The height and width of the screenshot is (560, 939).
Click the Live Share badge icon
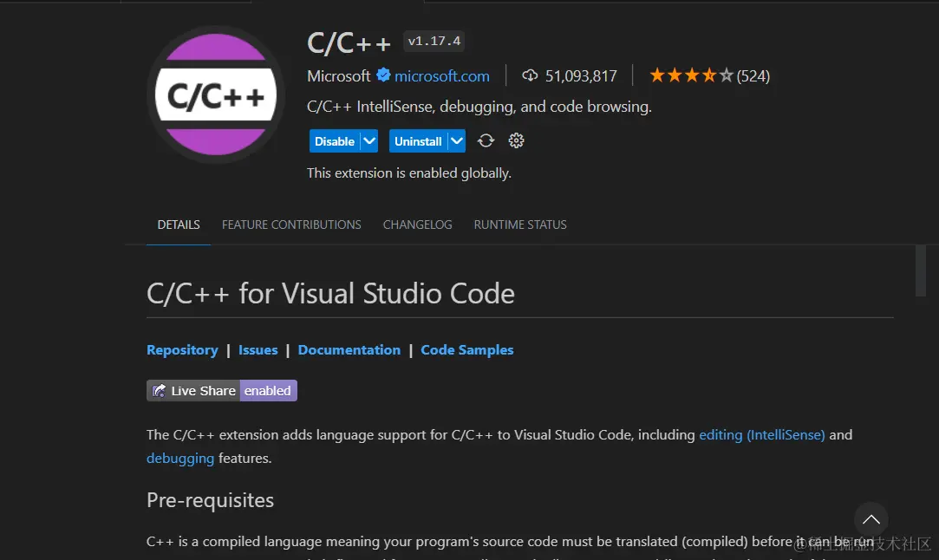160,390
